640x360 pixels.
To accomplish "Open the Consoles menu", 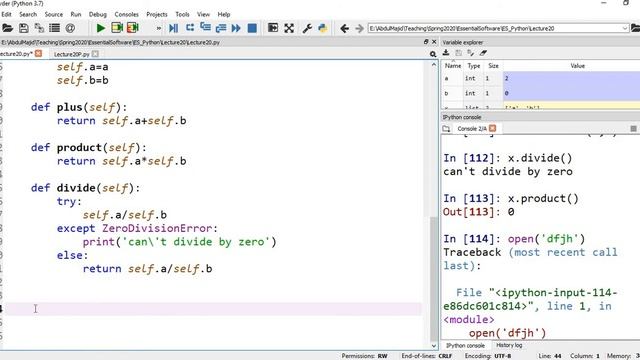I will pyautogui.click(x=127, y=14).
